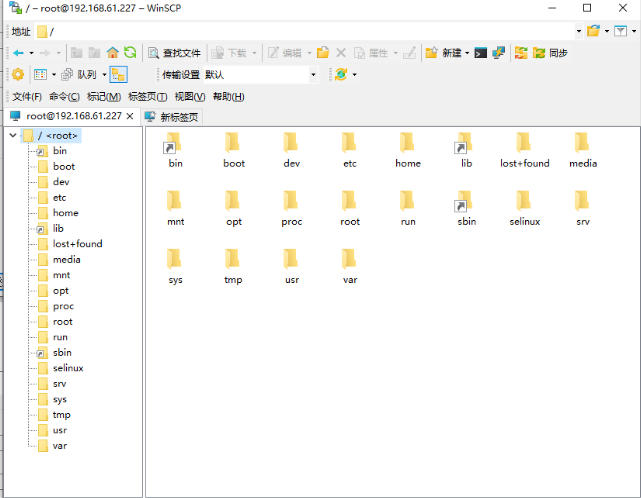Click the back navigation arrow

coord(18,52)
